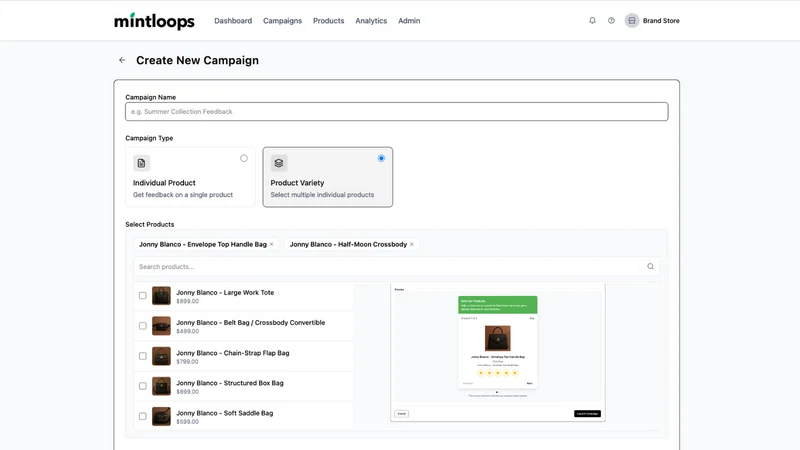Image resolution: width=800 pixels, height=450 pixels.
Task: Check the Large Work Tote checkbox
Action: pos(143,295)
